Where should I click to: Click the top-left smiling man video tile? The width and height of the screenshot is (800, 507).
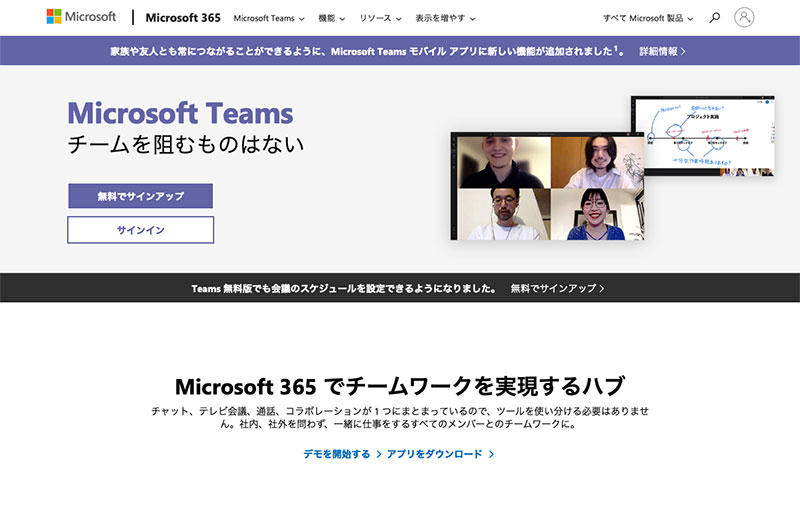[x=502, y=160]
